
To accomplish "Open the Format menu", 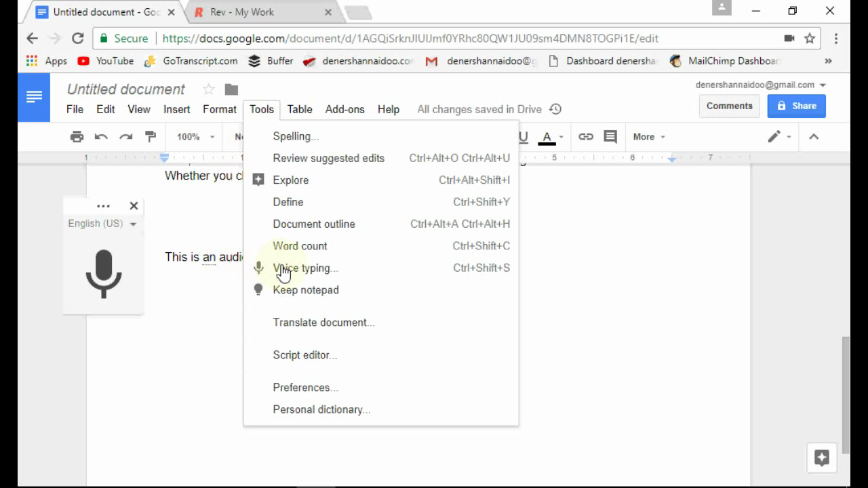I will (x=220, y=109).
